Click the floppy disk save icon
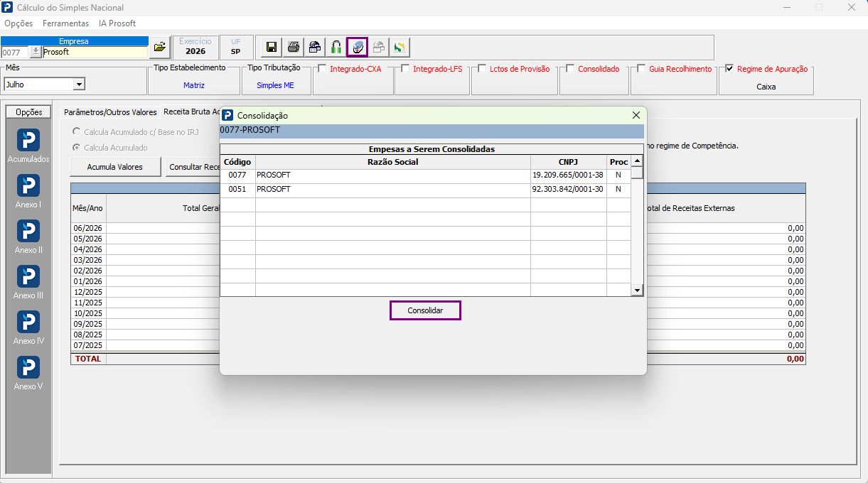Viewport: 868px width, 483px height. pyautogui.click(x=272, y=48)
